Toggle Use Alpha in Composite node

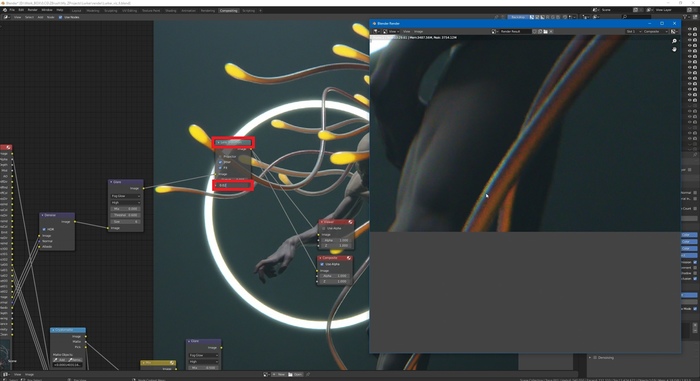[322, 264]
